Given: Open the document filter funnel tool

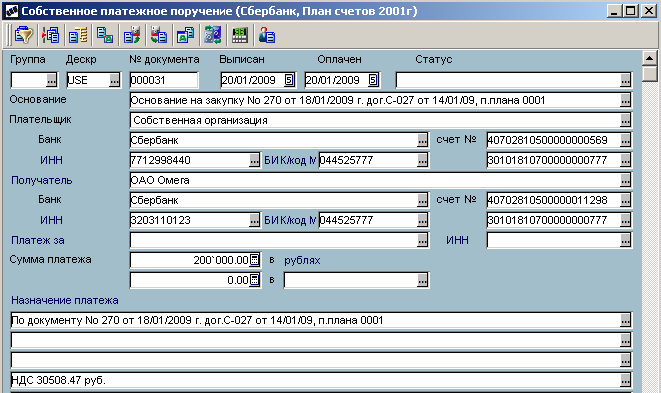Looking at the screenshot, I should tap(24, 35).
